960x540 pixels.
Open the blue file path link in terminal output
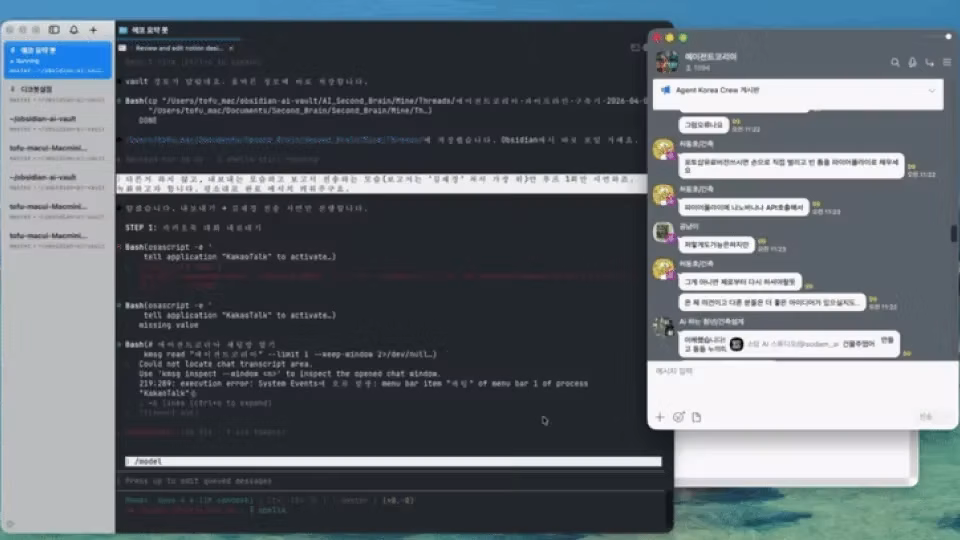tap(274, 140)
